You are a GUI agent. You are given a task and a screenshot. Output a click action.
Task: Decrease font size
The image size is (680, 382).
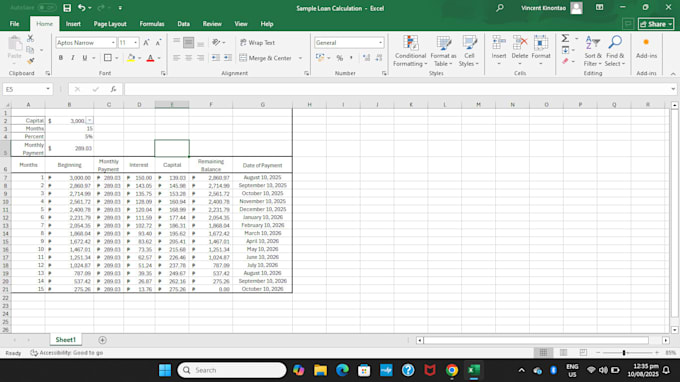click(158, 42)
